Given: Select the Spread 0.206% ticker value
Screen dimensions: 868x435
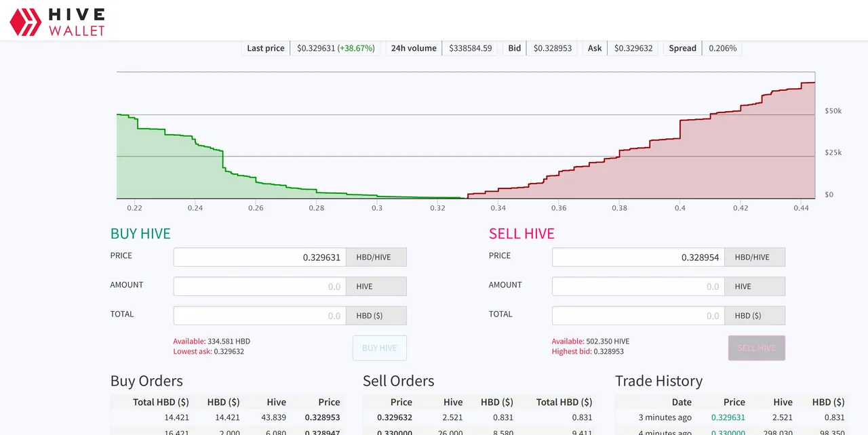Looking at the screenshot, I should (723, 48).
